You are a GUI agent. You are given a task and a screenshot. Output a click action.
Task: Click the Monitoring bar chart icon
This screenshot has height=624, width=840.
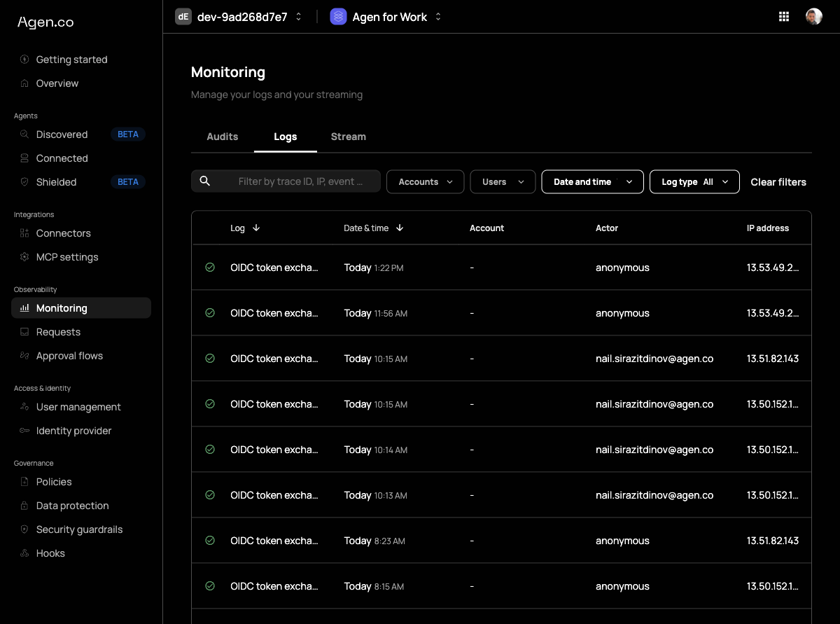click(x=24, y=308)
